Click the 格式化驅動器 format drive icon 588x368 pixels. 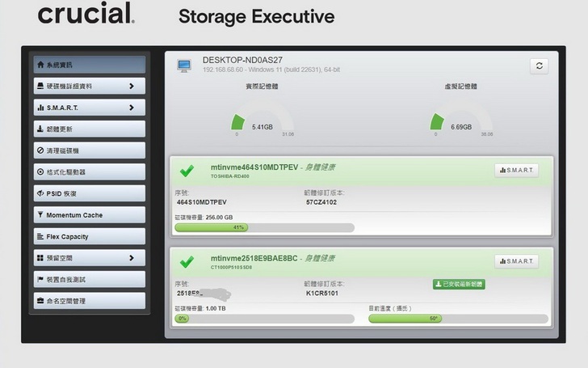(x=40, y=172)
